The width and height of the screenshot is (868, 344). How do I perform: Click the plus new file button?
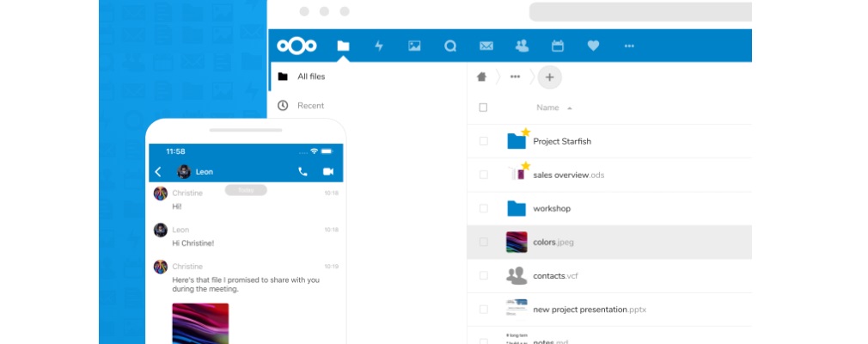click(x=549, y=77)
